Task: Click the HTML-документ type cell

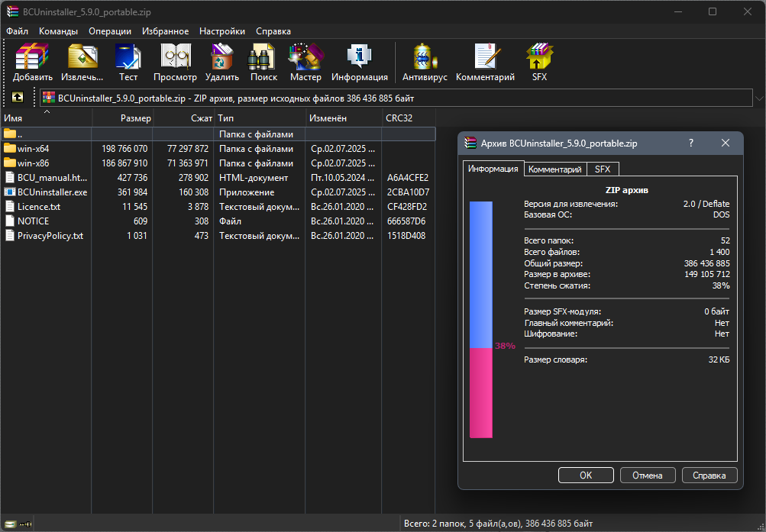Action: [254, 178]
